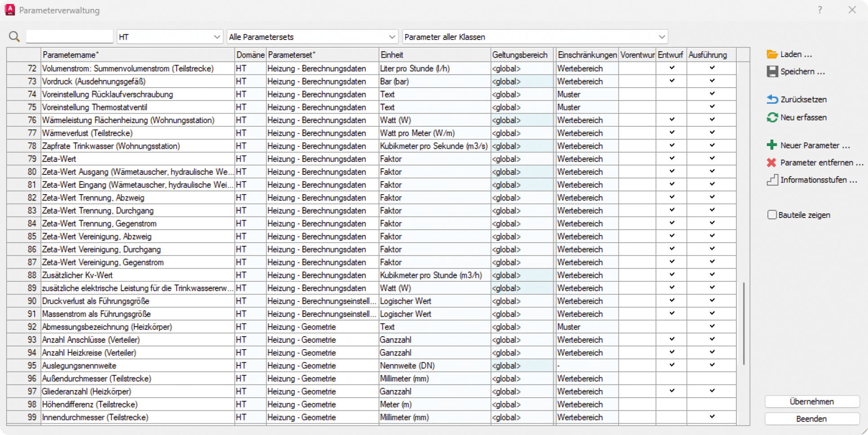Image resolution: width=868 pixels, height=435 pixels.
Task: Click the red X Parameter entfernen icon
Action: tap(771, 163)
